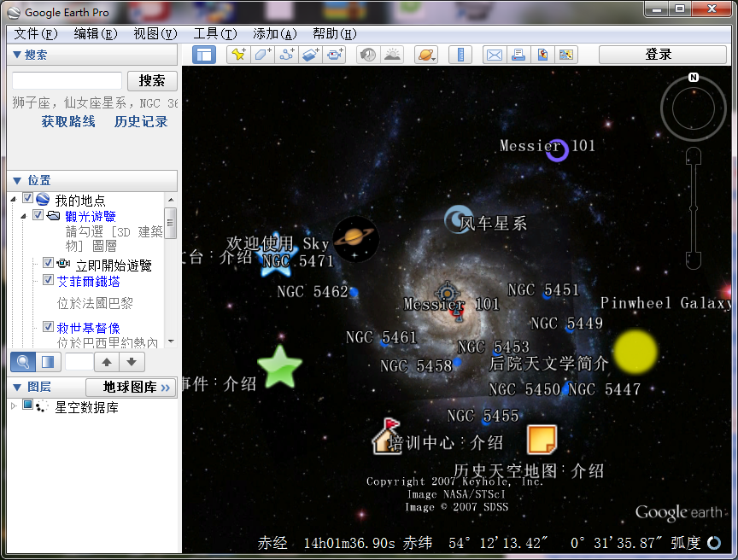Click the print icon

coord(518,55)
